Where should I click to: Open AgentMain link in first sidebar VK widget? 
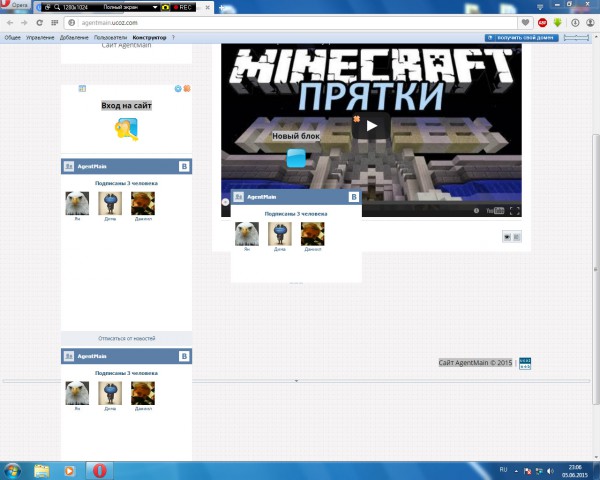pos(92,167)
